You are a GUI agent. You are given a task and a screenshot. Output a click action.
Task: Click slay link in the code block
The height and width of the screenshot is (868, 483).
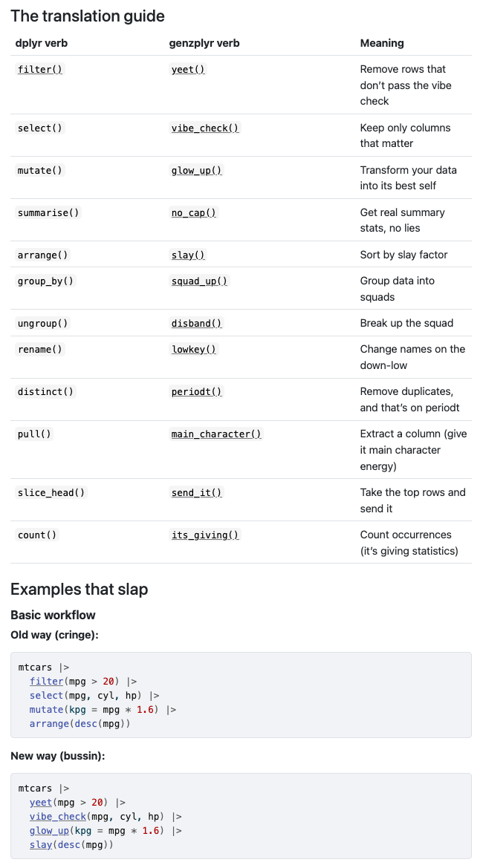pyautogui.click(x=41, y=845)
